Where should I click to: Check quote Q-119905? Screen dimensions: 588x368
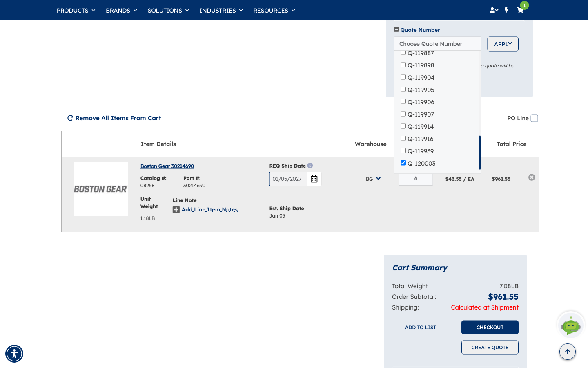pos(403,89)
